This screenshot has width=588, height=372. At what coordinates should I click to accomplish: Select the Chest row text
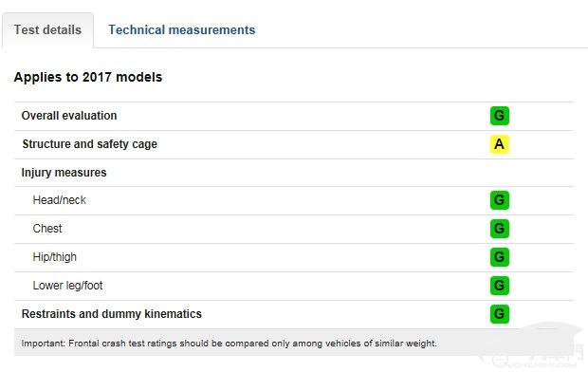(x=47, y=229)
